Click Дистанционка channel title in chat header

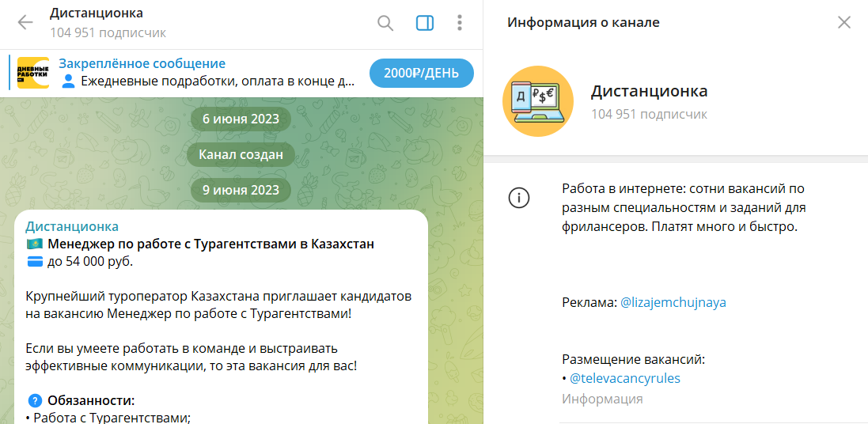coord(97,13)
